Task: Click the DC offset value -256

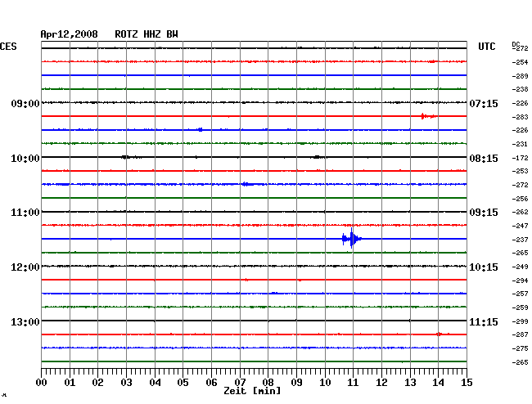Action: [x=520, y=199]
